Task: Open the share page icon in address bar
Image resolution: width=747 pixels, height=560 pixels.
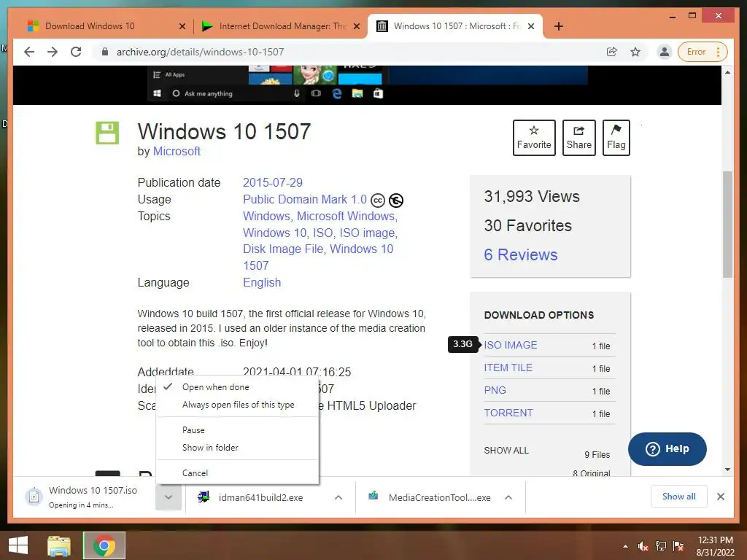Action: 612,52
